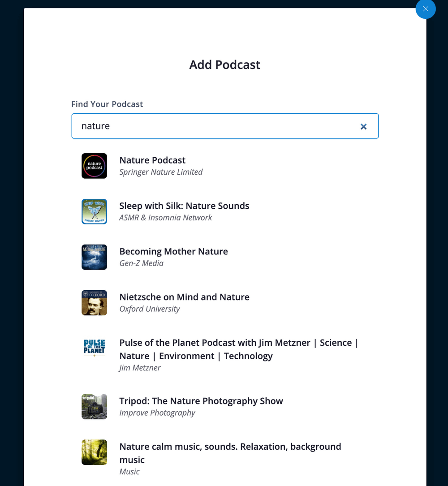This screenshot has height=486, width=448.
Task: Pick Nietzsche on Mind and Nature
Action: coord(185,297)
